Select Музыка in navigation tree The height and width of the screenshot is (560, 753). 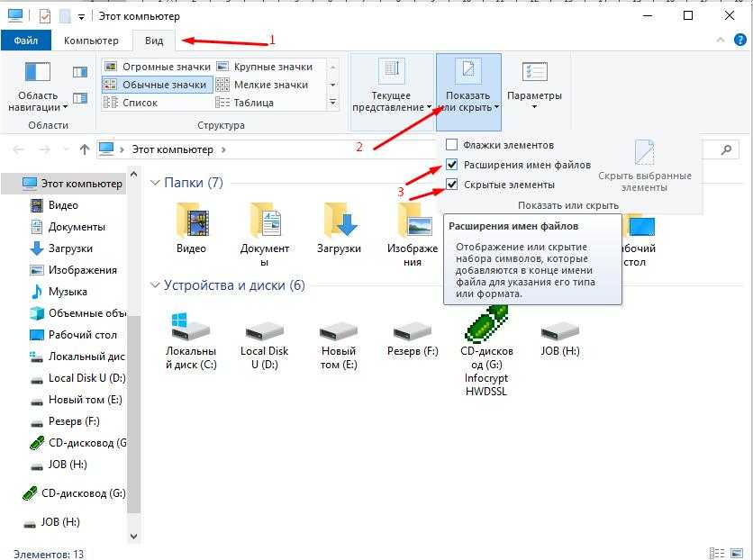pos(59,292)
